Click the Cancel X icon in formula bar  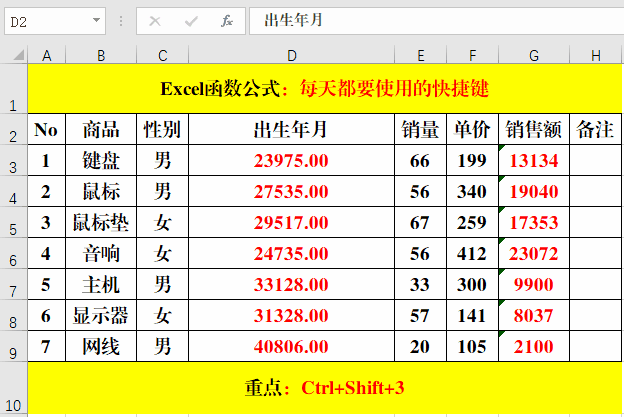(156, 20)
